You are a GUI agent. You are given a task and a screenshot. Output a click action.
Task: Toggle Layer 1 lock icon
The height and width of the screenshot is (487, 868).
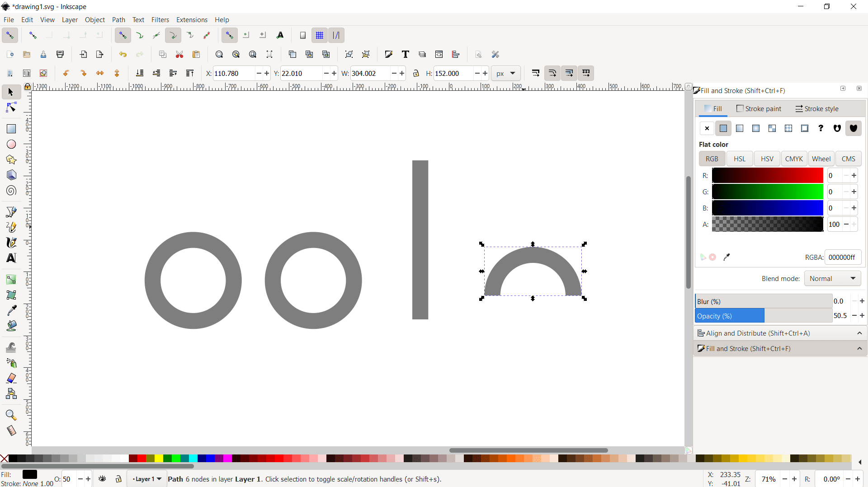click(x=118, y=479)
